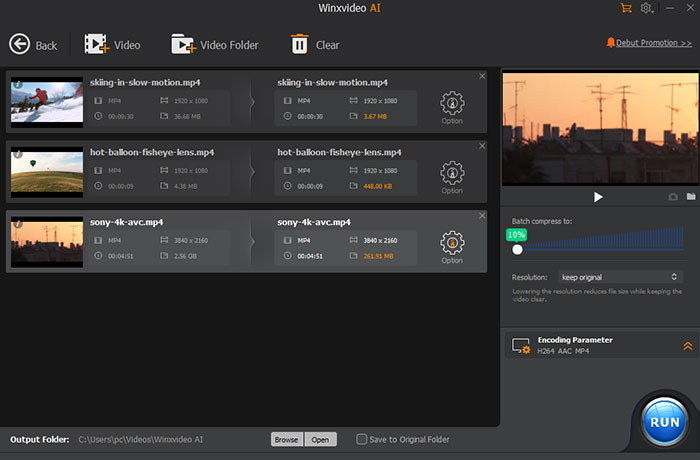Image resolution: width=700 pixels, height=460 pixels.
Task: Remove hot-balloon-fisheye-lens.mp4 from the list
Action: [x=482, y=146]
